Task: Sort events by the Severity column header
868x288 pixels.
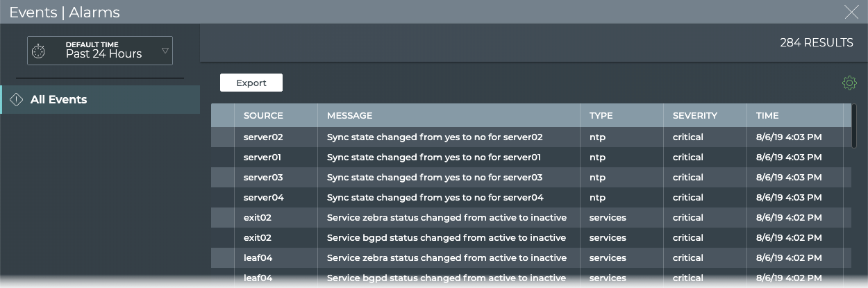Action: click(694, 116)
